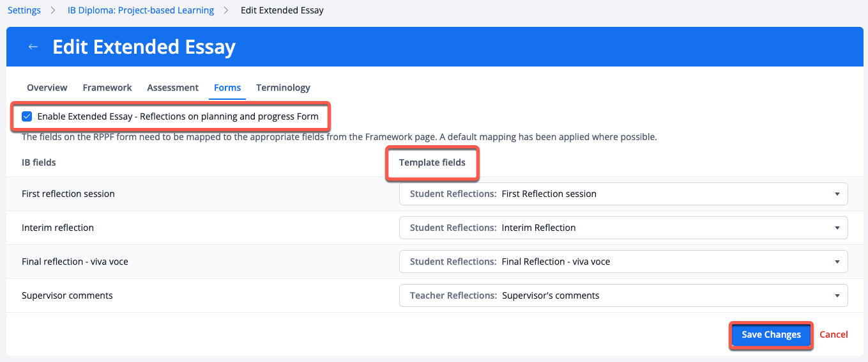Toggle the Enable Extended Essay RPPF Form checkbox
Viewport: 868px width, 362px height.
[x=27, y=116]
